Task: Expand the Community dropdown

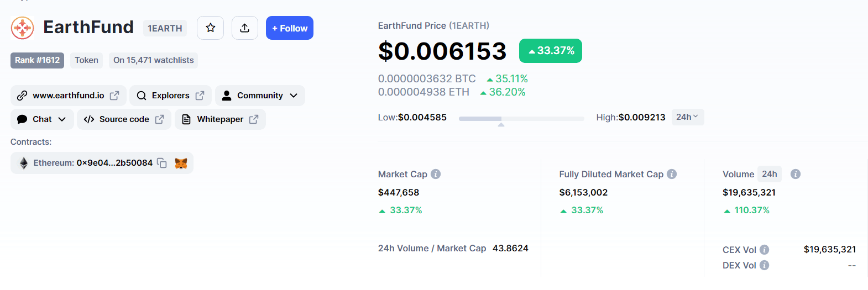Action: 260,96
